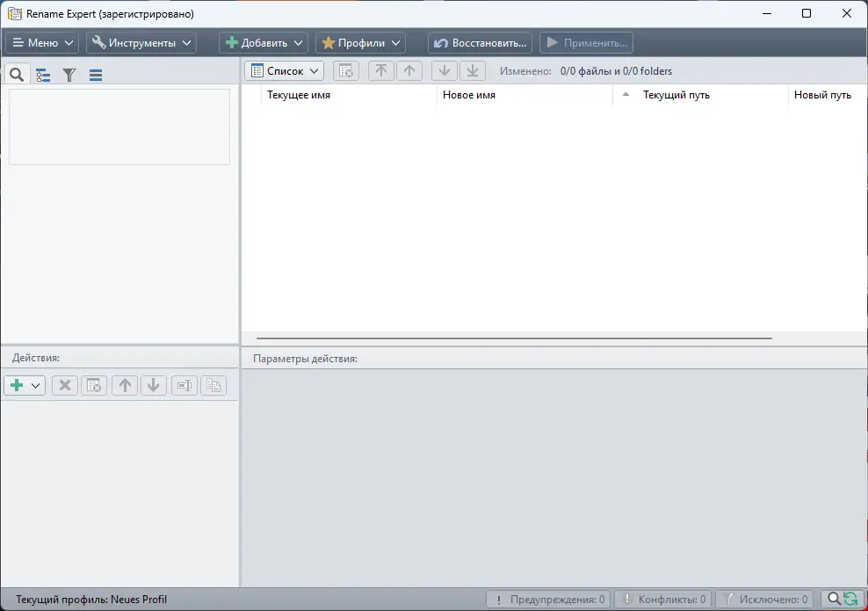This screenshot has height=611, width=868.
Task: Select the folder tree view icon
Action: point(43,75)
